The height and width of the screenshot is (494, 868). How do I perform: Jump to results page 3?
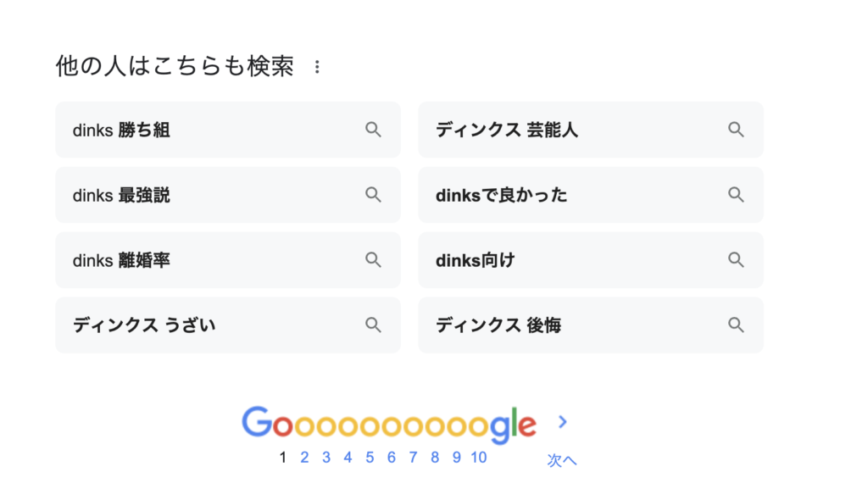point(326,458)
